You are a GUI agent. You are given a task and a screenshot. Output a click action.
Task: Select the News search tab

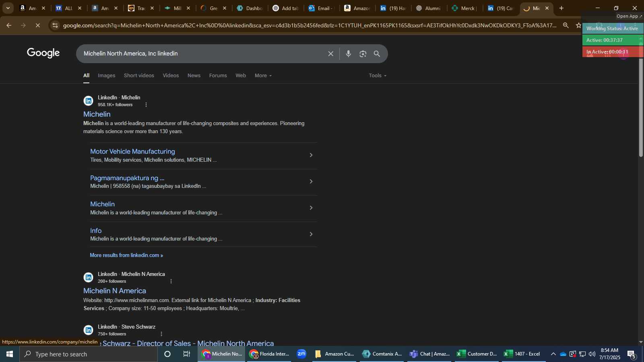194,76
